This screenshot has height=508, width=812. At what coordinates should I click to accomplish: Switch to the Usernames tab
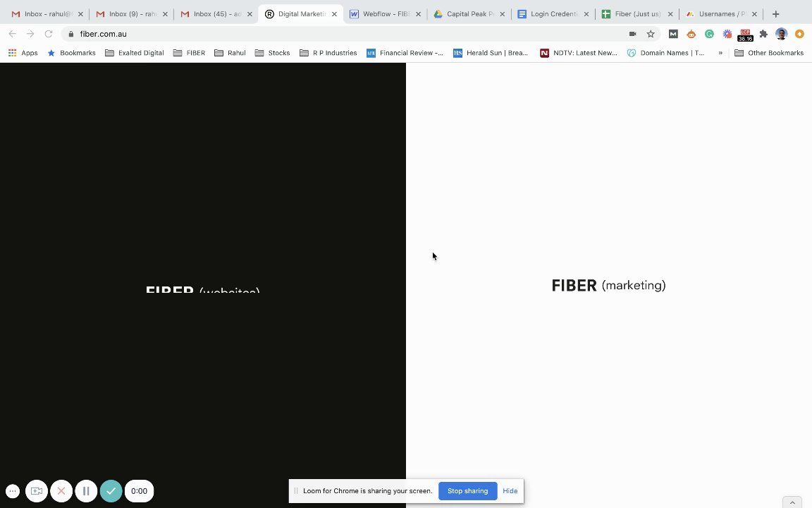pos(721,14)
